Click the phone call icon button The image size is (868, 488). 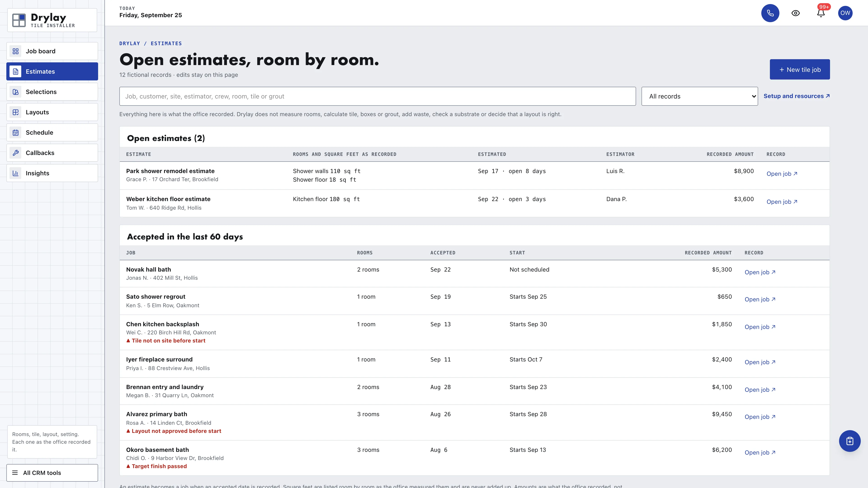pyautogui.click(x=770, y=13)
